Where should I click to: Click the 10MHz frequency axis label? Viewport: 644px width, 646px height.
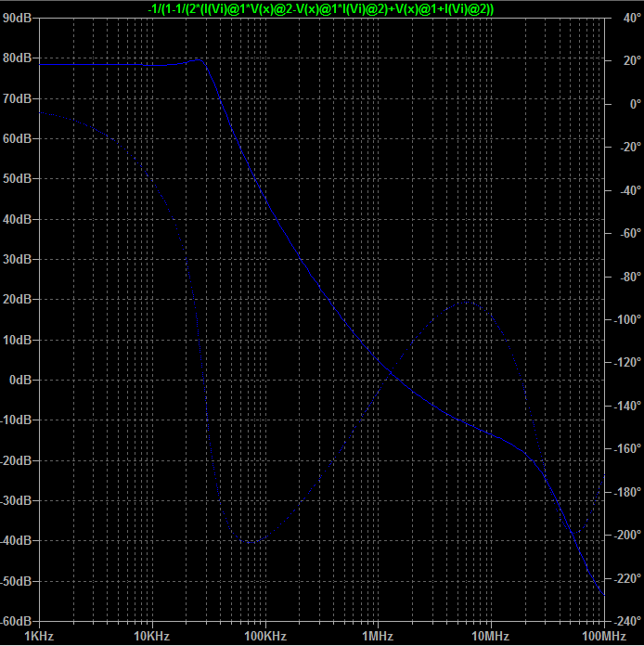[490, 636]
